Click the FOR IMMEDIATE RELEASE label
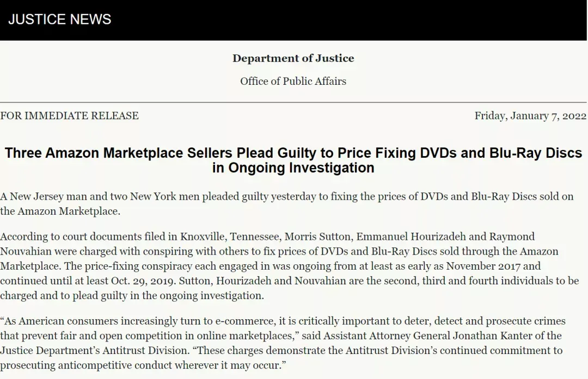Image resolution: width=588 pixels, height=379 pixels. click(x=69, y=115)
